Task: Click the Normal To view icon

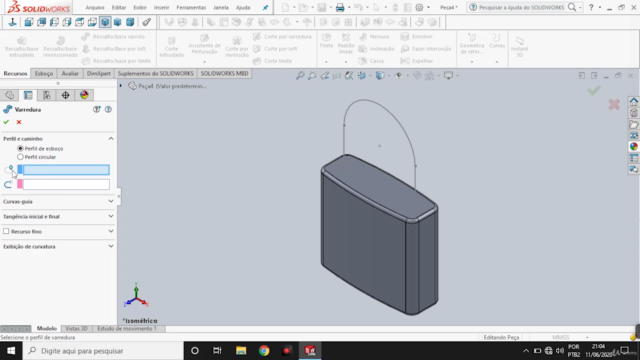Action: [x=13, y=22]
